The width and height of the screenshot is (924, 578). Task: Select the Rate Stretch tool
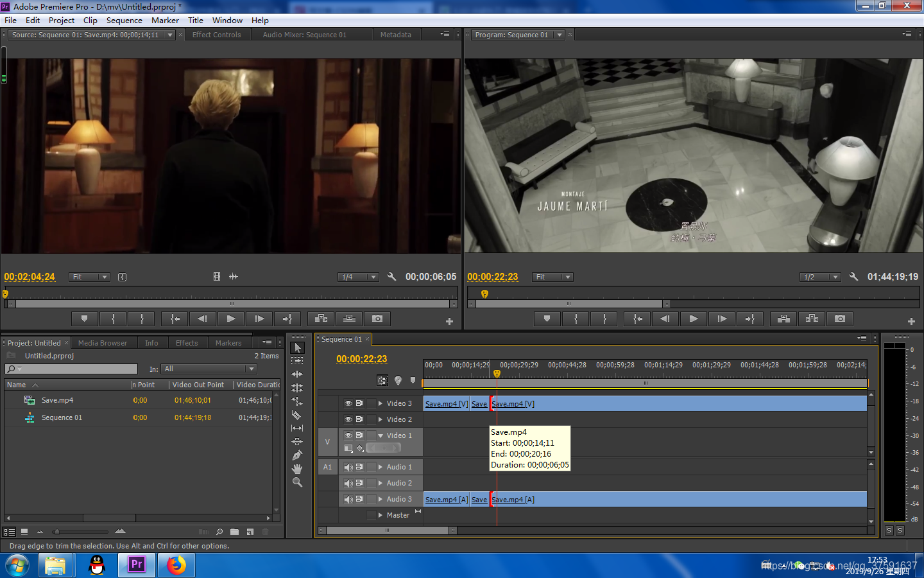(297, 401)
